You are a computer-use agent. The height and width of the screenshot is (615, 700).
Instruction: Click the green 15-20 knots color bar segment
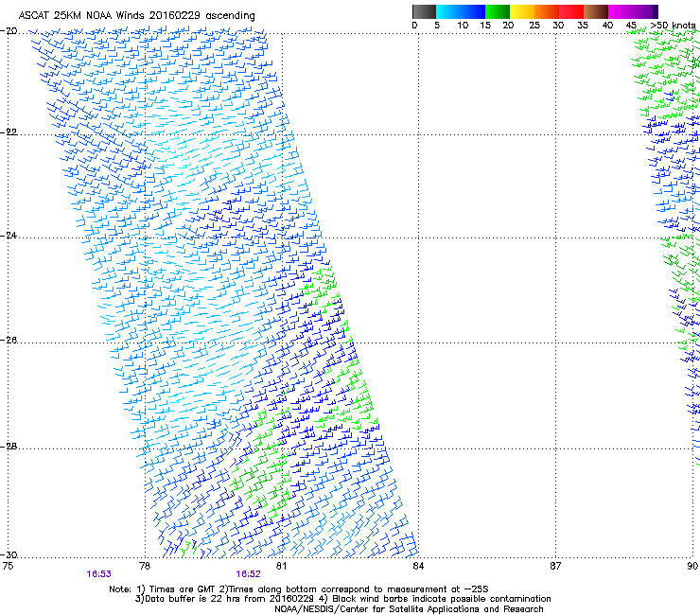(498, 11)
